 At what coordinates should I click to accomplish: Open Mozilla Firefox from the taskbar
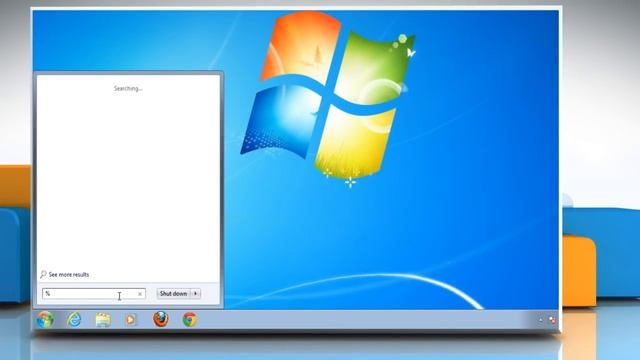coord(161,319)
